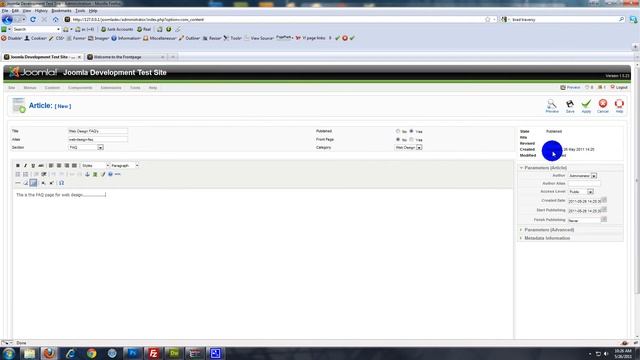
Task: Open the editor help icon
Action: click(110, 174)
